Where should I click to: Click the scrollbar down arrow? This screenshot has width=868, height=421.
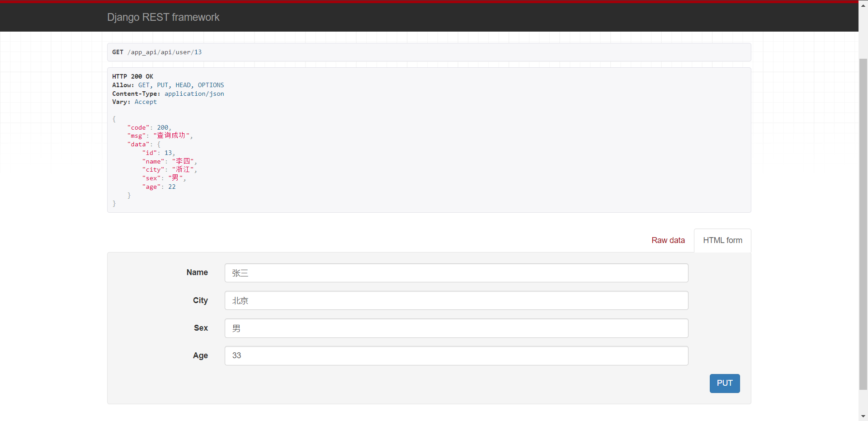tap(863, 416)
